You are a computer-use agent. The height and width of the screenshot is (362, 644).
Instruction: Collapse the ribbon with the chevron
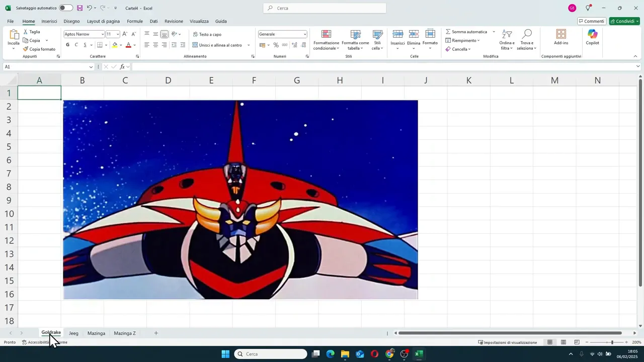coord(635,56)
